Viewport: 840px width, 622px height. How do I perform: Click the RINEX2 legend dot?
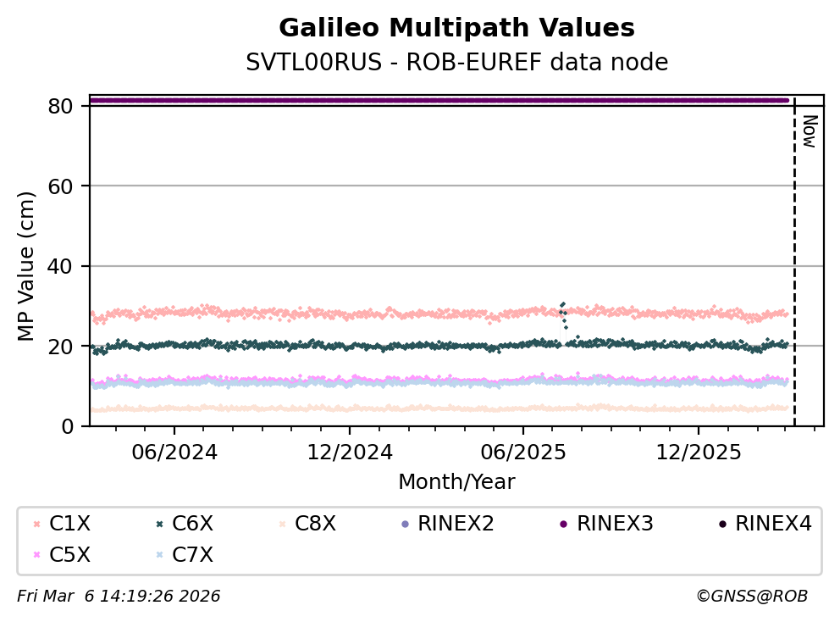(404, 525)
